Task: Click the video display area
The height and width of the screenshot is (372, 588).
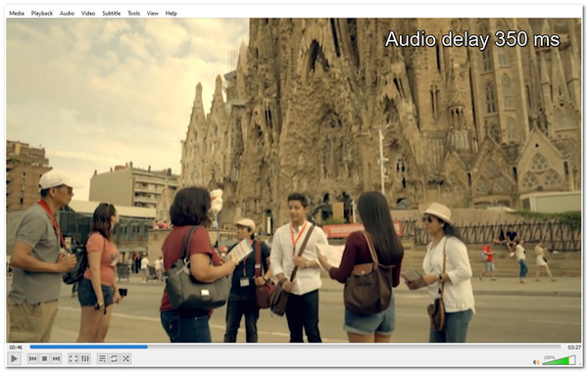Action: coord(294,180)
